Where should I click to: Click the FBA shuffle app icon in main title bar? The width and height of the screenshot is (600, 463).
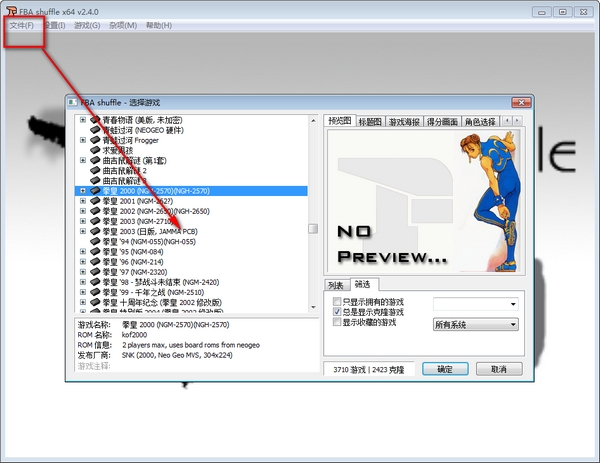11,11
